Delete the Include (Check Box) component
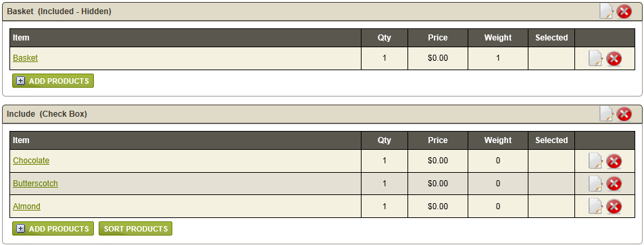The width and height of the screenshot is (644, 245). (624, 113)
